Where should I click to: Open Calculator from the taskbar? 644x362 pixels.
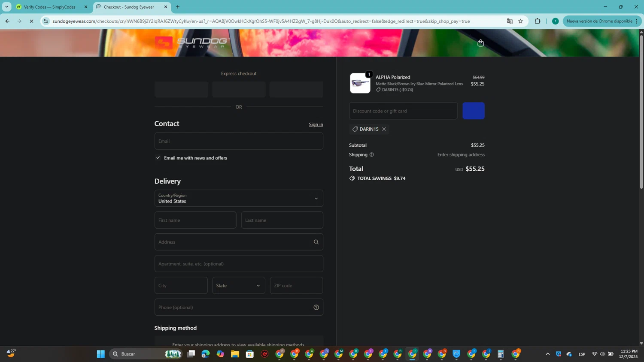[x=501, y=354]
